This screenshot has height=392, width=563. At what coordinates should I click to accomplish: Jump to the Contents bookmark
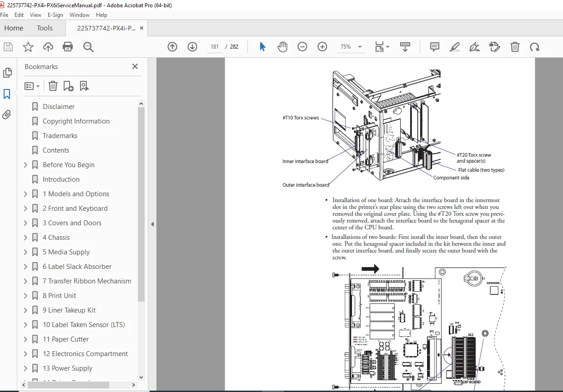[x=56, y=150]
